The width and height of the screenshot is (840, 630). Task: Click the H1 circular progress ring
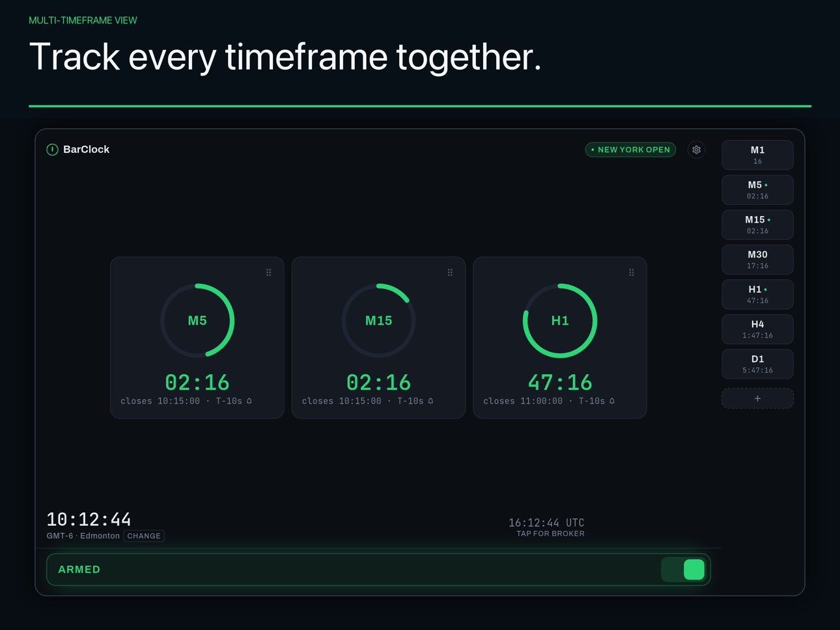(x=560, y=320)
